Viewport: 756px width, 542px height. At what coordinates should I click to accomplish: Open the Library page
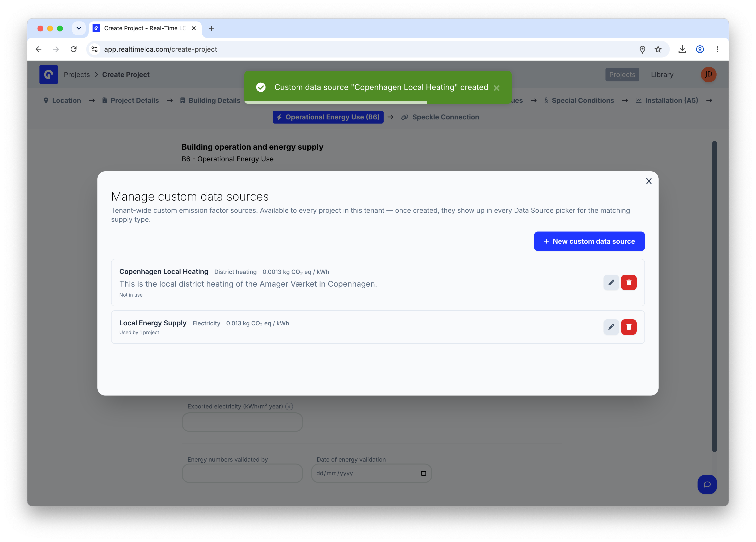coord(662,75)
